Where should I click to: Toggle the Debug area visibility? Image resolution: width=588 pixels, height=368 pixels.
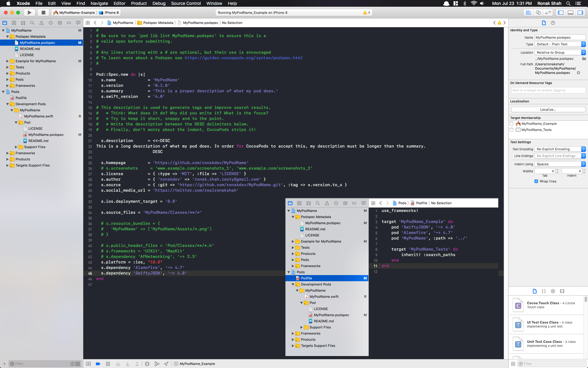[x=571, y=13]
